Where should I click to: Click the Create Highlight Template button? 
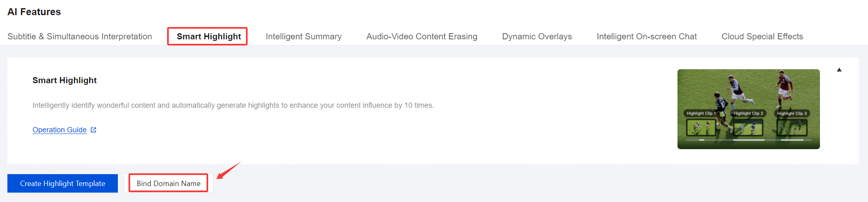62,184
